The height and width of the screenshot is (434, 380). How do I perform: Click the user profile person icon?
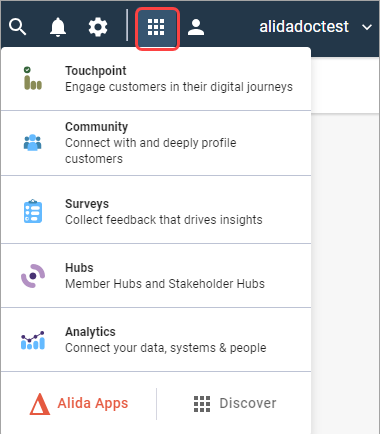click(196, 27)
